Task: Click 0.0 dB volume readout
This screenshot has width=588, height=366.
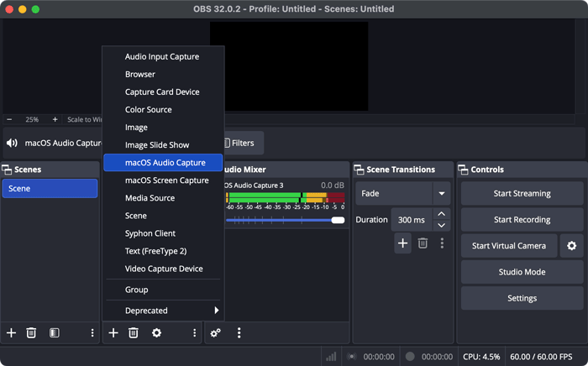Action: (x=333, y=186)
